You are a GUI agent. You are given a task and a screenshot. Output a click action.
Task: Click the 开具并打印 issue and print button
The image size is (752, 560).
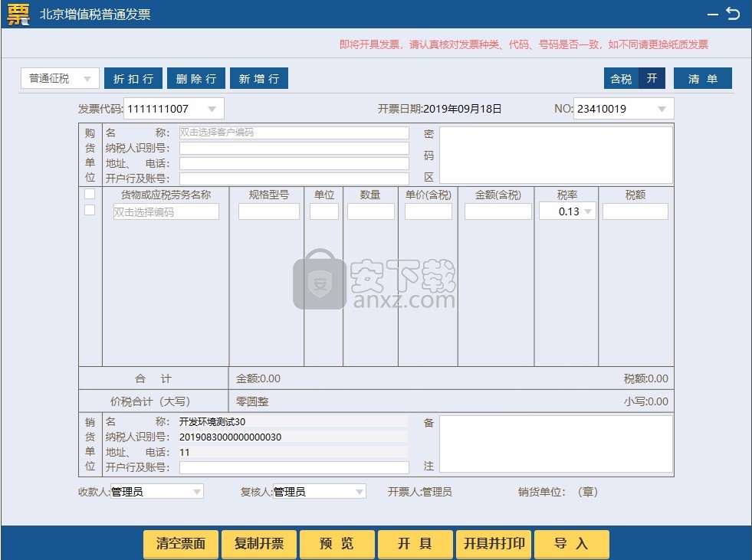click(494, 544)
